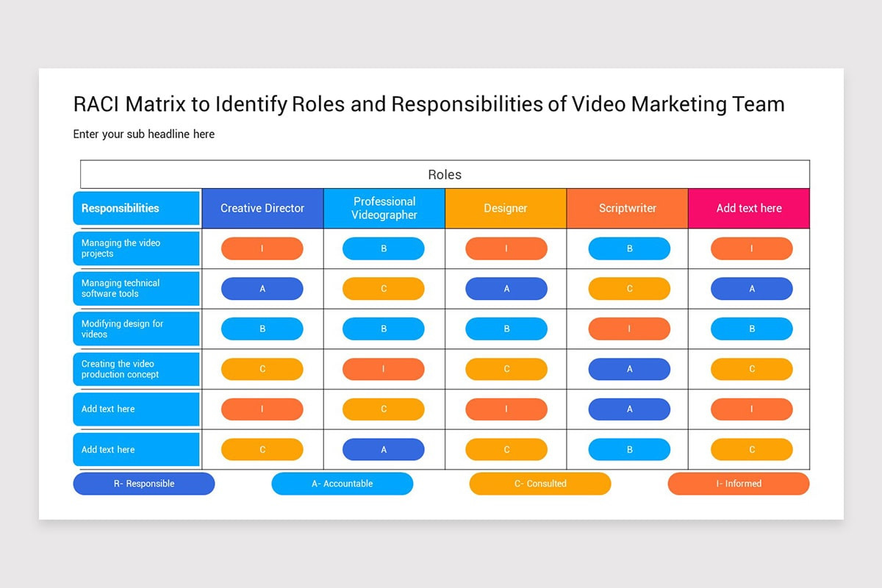Click the R- Responsible legend pill
Viewport: 882px width, 588px height.
[x=143, y=484]
